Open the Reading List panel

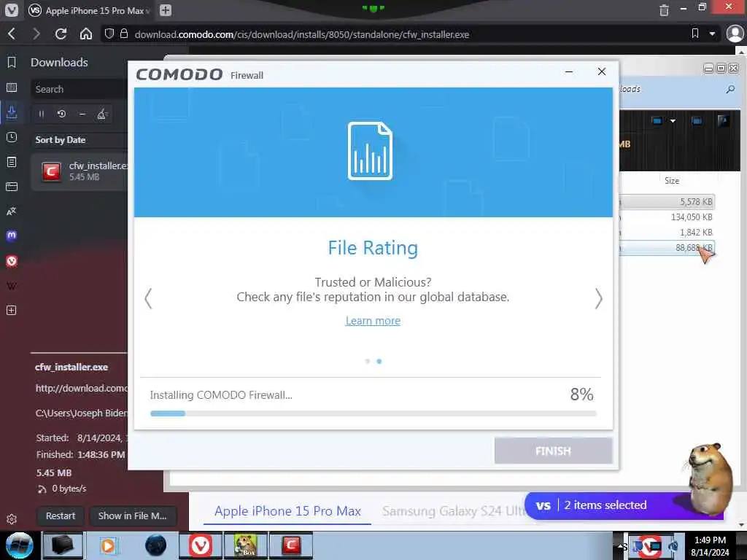pos(12,87)
